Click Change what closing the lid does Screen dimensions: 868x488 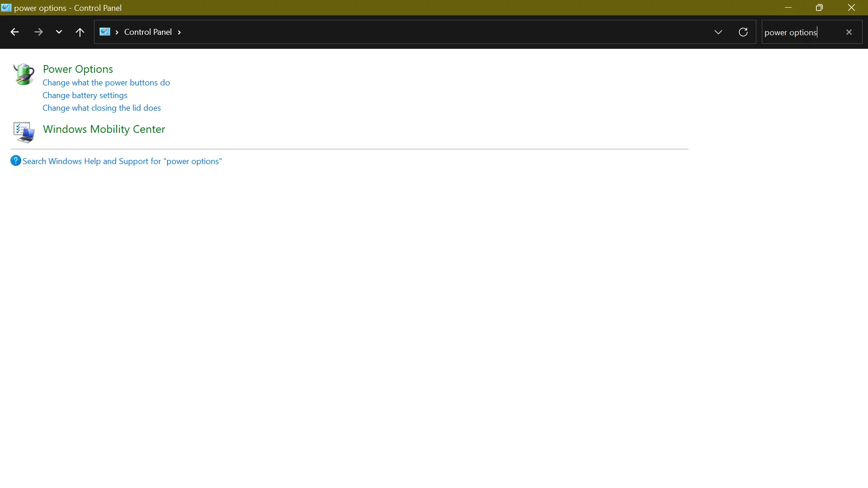tap(101, 107)
